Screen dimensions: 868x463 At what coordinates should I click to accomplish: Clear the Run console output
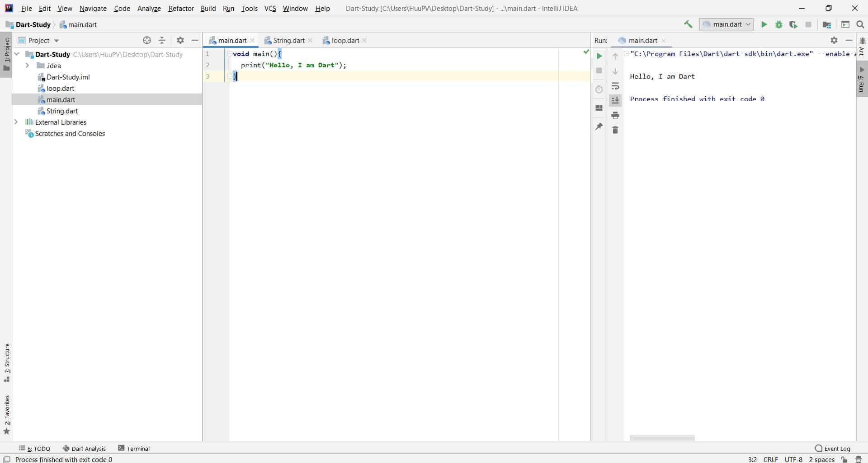[615, 130]
